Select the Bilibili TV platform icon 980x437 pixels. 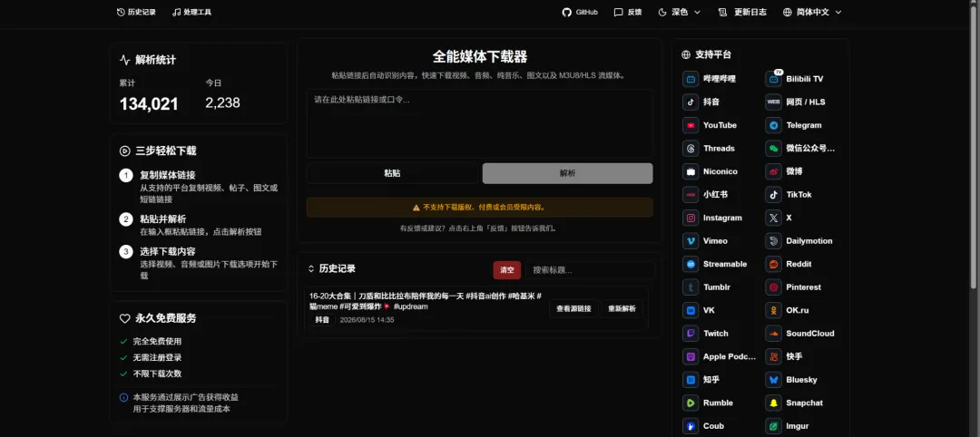774,79
